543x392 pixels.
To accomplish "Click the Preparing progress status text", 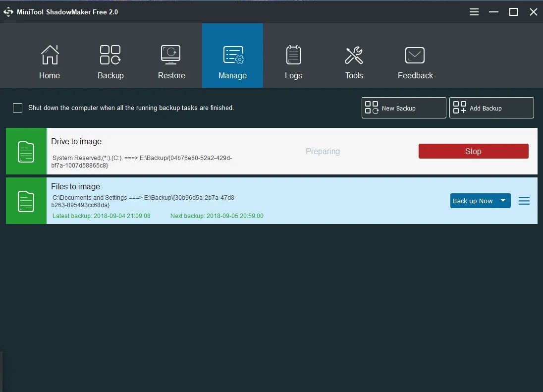I will [x=323, y=151].
